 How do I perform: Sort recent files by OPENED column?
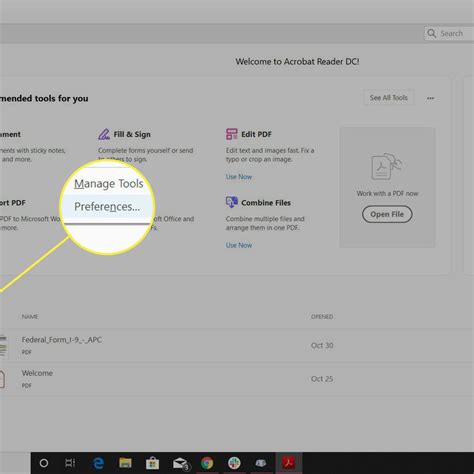[322, 317]
